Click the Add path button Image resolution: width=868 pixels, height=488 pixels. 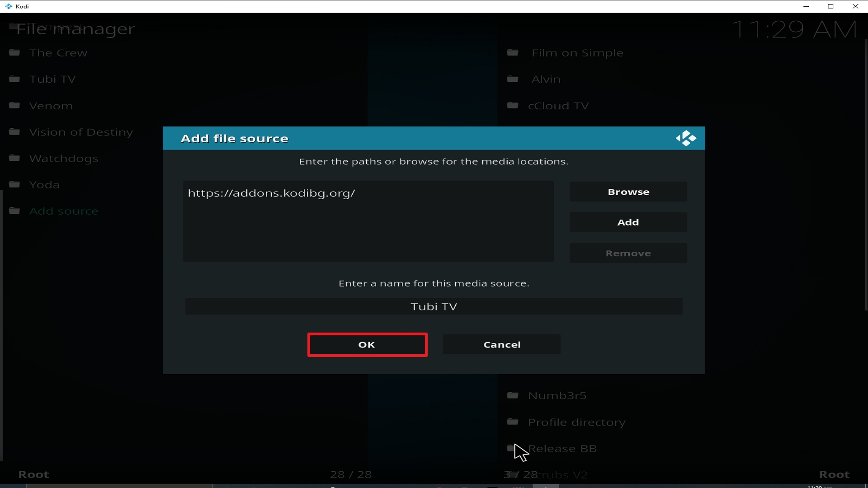[x=628, y=222]
